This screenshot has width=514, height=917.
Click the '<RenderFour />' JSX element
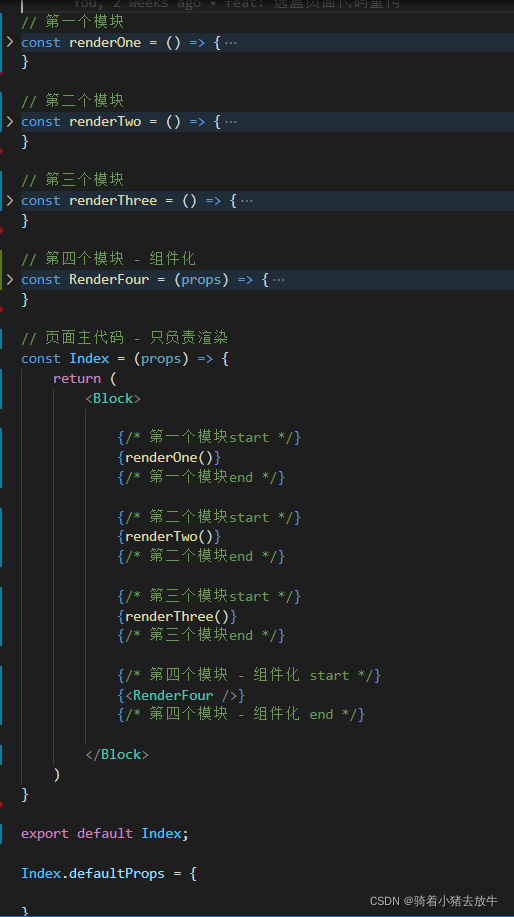(x=181, y=695)
